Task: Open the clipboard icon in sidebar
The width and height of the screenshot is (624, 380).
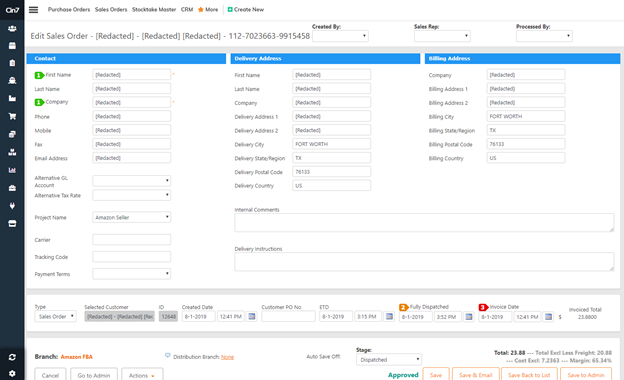Action: pyautogui.click(x=12, y=63)
